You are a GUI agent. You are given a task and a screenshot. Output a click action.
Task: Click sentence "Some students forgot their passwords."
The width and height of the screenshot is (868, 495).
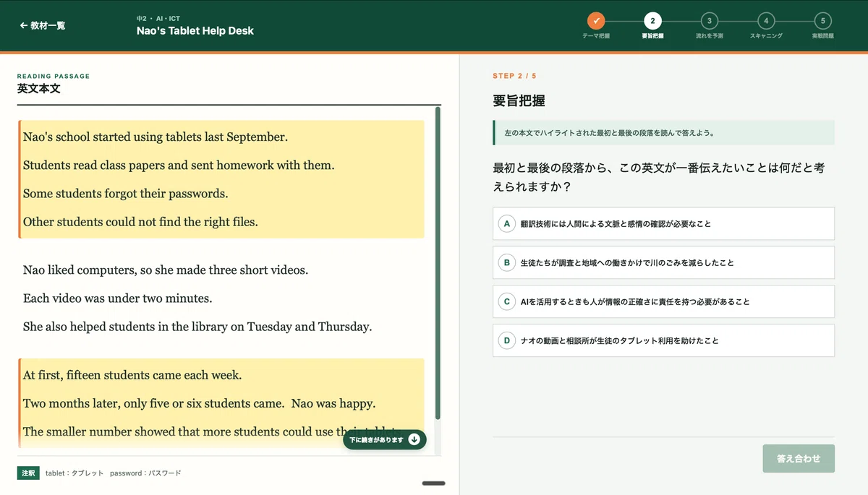tap(126, 194)
